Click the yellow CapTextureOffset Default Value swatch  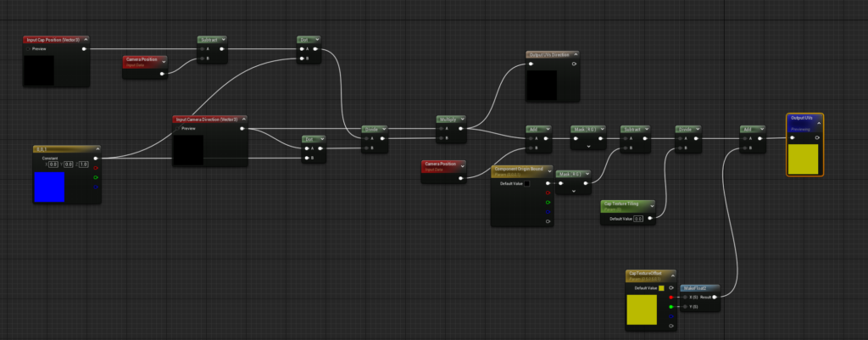661,288
